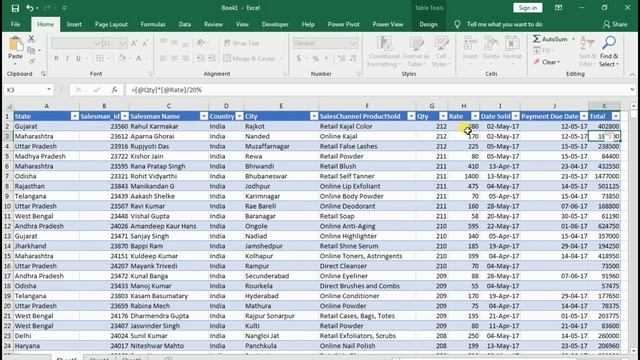Click the formula bar text
Screen dimensions: 640x360
pyautogui.click(x=167, y=90)
